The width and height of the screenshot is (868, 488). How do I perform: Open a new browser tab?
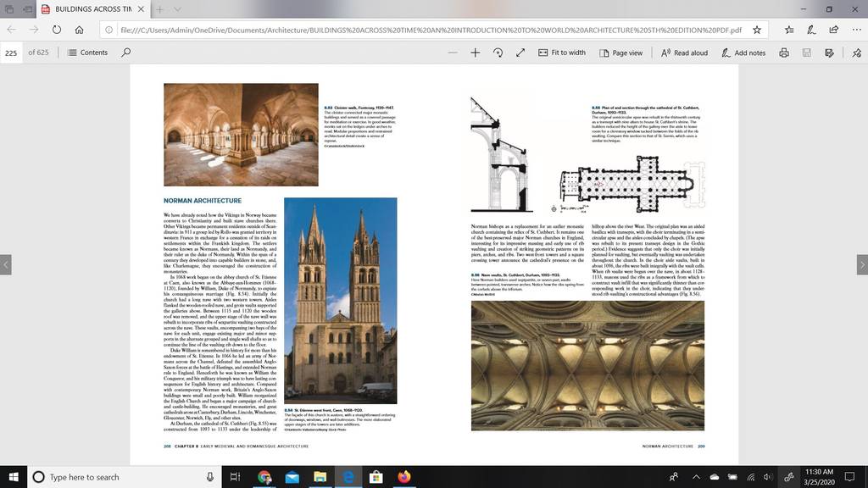(159, 8)
